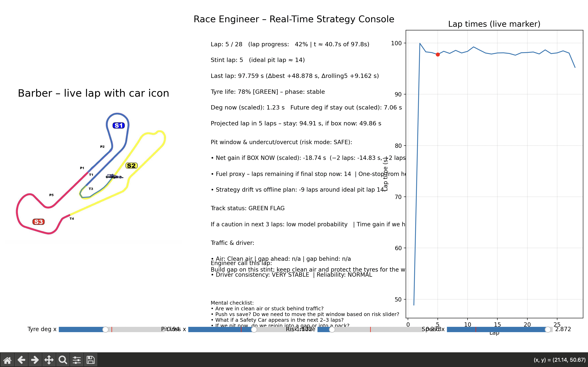588x367 pixels.
Task: Activate the Pan axes cross-arrows tool
Action: 49,360
